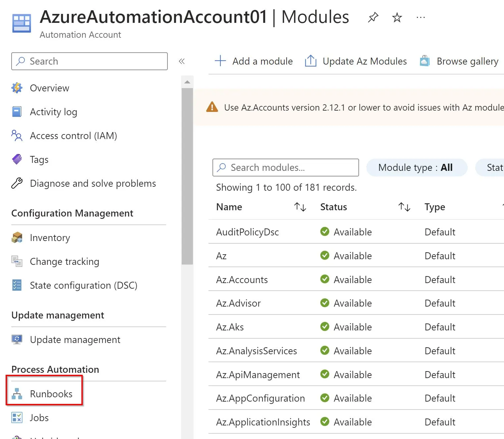Open the Az.Accounts module
504x439 pixels.
(x=242, y=280)
